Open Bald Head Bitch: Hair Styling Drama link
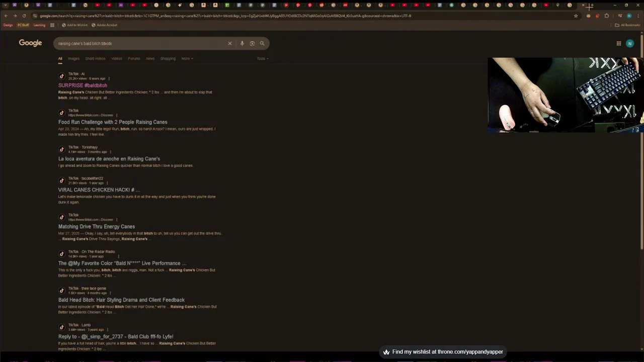644x362 pixels. 121,300
